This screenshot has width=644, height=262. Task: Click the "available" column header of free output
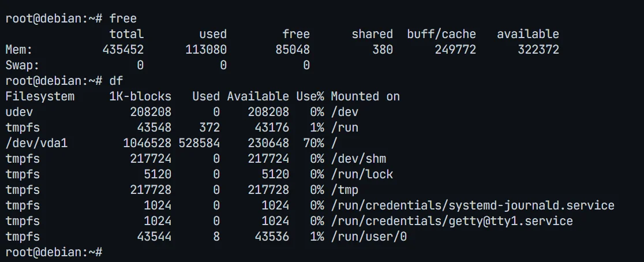pos(528,34)
